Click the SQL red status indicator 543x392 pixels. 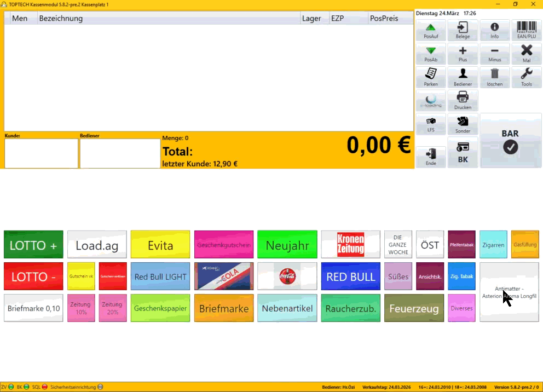point(44,387)
